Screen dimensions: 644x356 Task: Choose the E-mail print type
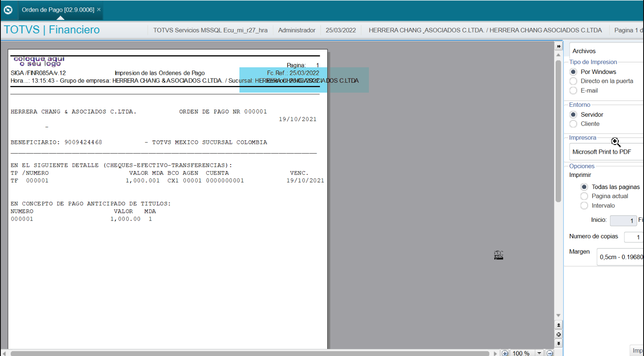(573, 91)
